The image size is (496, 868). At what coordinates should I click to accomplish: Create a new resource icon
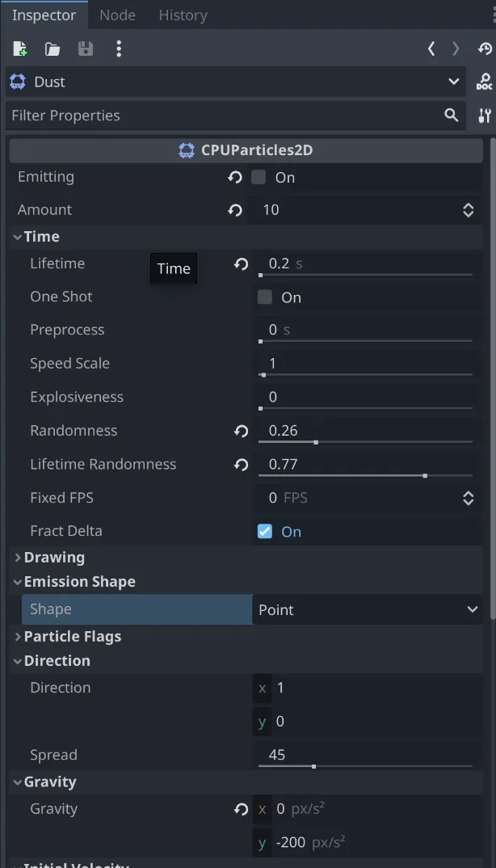[x=20, y=49]
